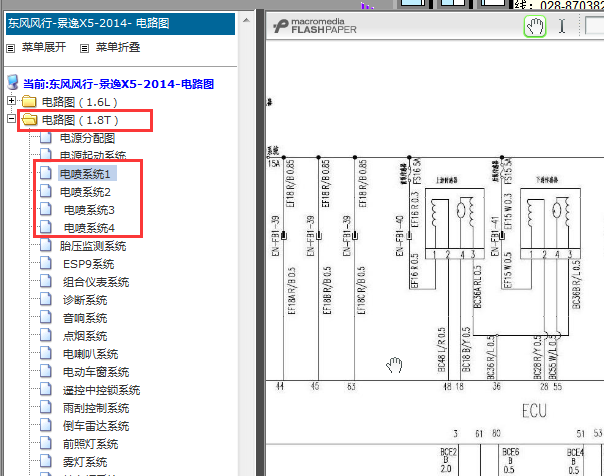Open the 电路图(1.8T) folder
Viewport: 604px width, 476px height.
pyautogui.click(x=80, y=120)
